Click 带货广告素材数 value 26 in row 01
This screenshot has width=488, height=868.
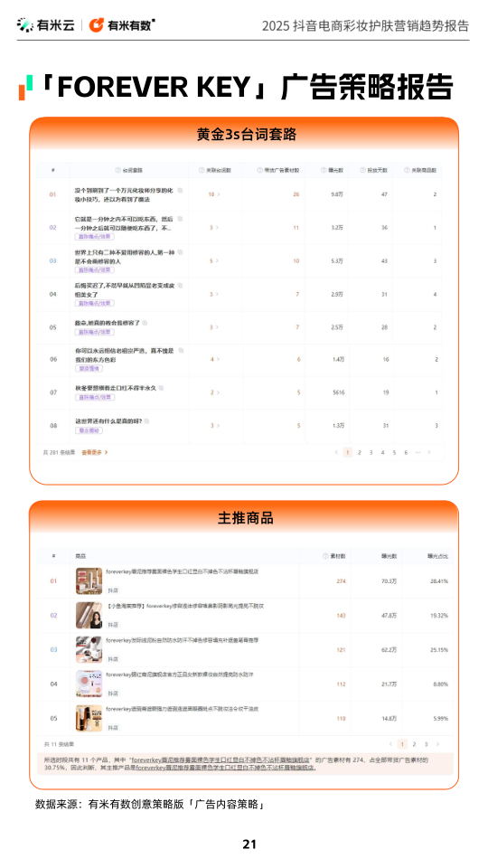296,194
